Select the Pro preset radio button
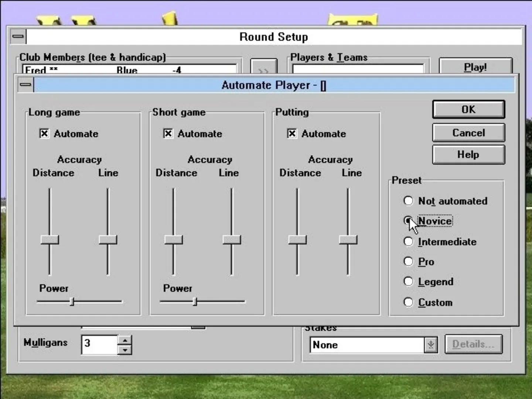The image size is (532, 399). (408, 262)
